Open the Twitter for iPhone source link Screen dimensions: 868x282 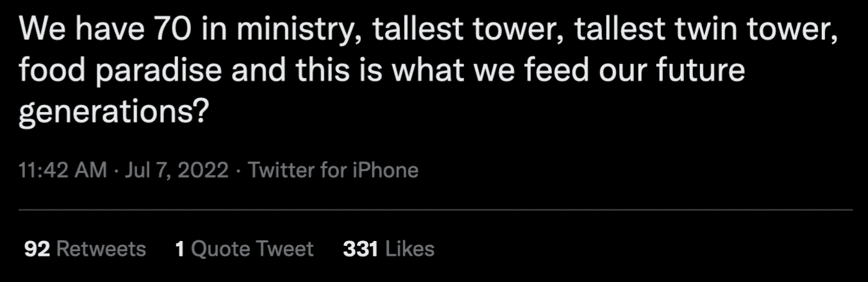[333, 170]
